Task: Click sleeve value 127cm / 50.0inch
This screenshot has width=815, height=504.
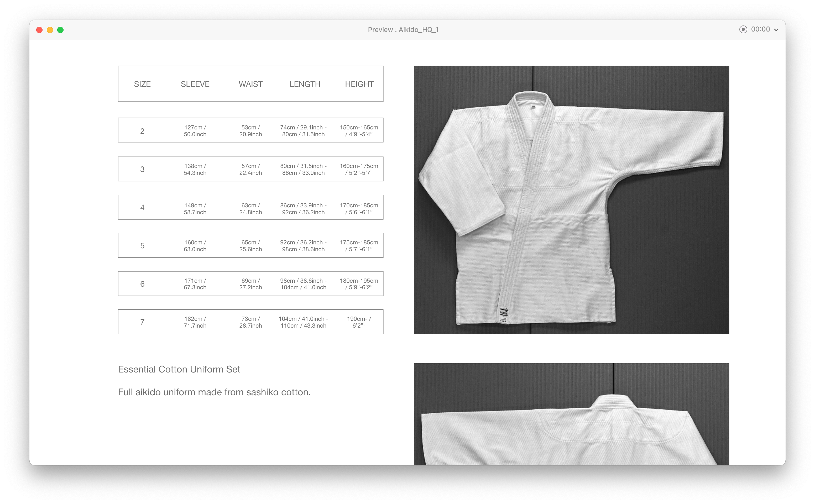Action: coord(195,131)
